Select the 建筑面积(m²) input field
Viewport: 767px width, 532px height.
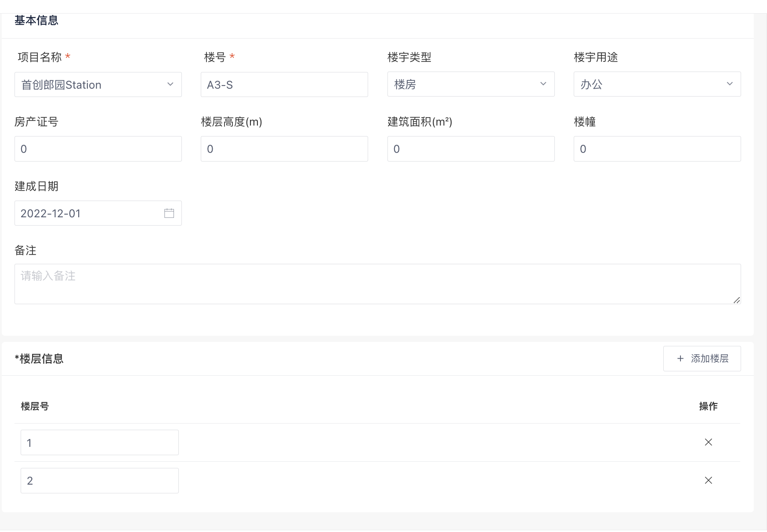[470, 149]
